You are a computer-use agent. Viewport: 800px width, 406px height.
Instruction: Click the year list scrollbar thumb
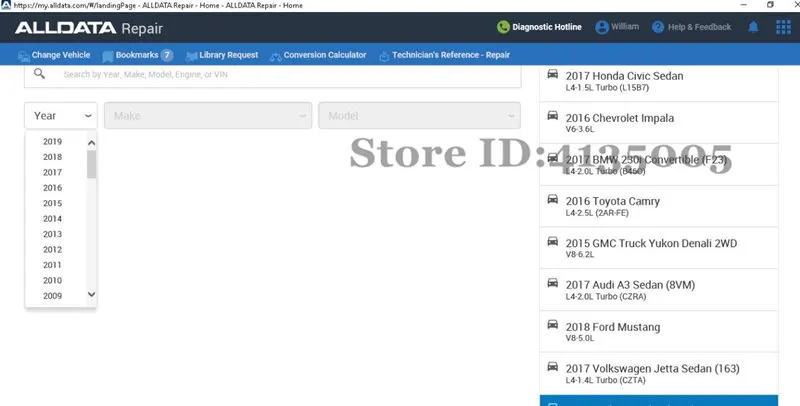coord(91,164)
